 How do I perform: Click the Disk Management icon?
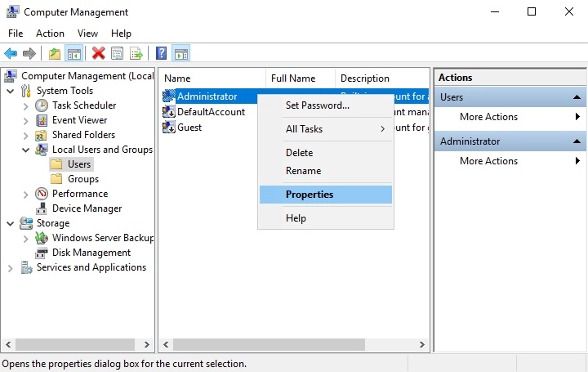tap(42, 253)
